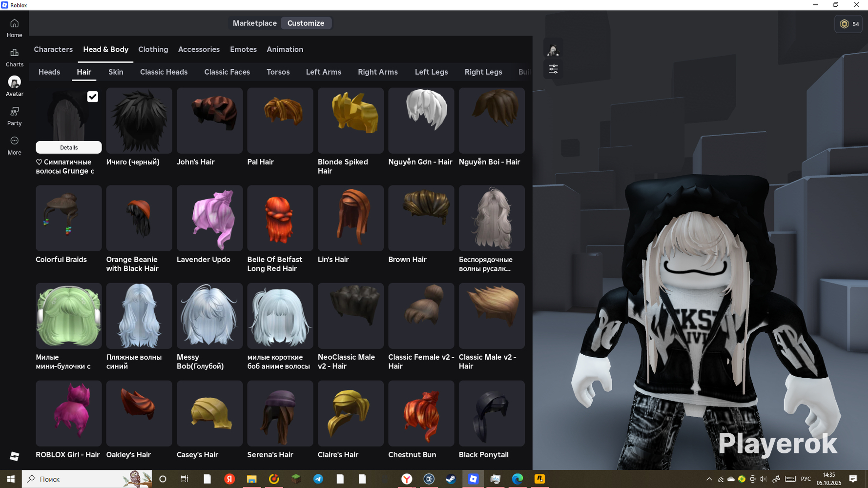Open the Party sidebar icon
The image size is (868, 488).
[14, 116]
